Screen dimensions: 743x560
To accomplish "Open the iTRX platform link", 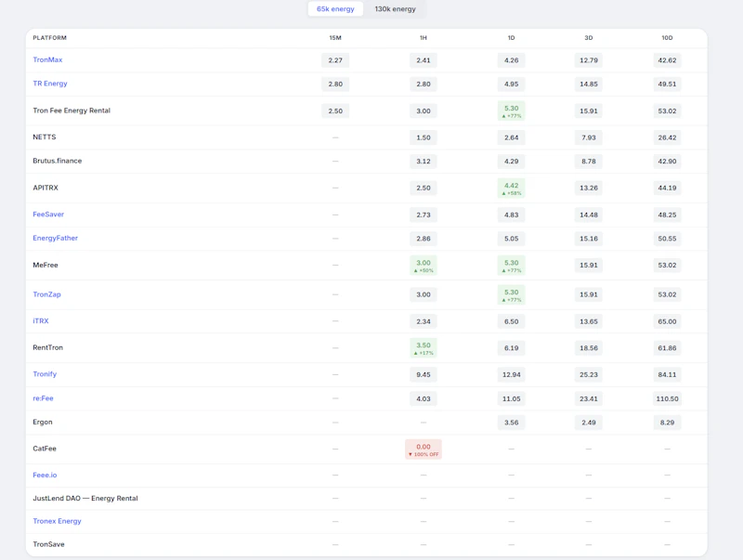I will tap(41, 320).
